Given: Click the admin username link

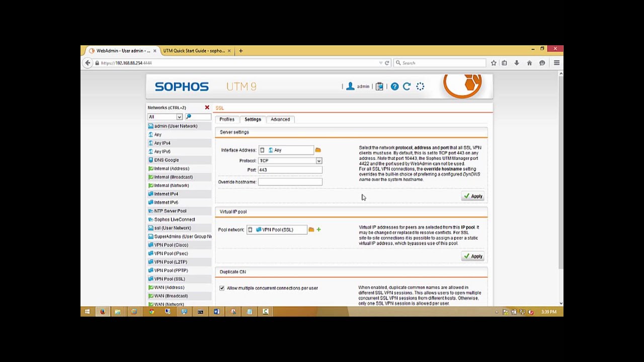Looking at the screenshot, I should pyautogui.click(x=363, y=86).
